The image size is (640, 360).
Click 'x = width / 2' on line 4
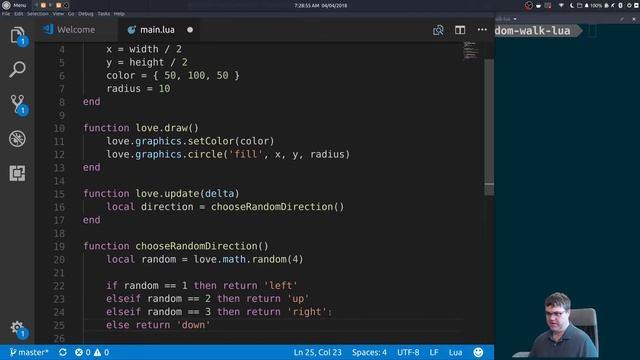click(x=144, y=49)
